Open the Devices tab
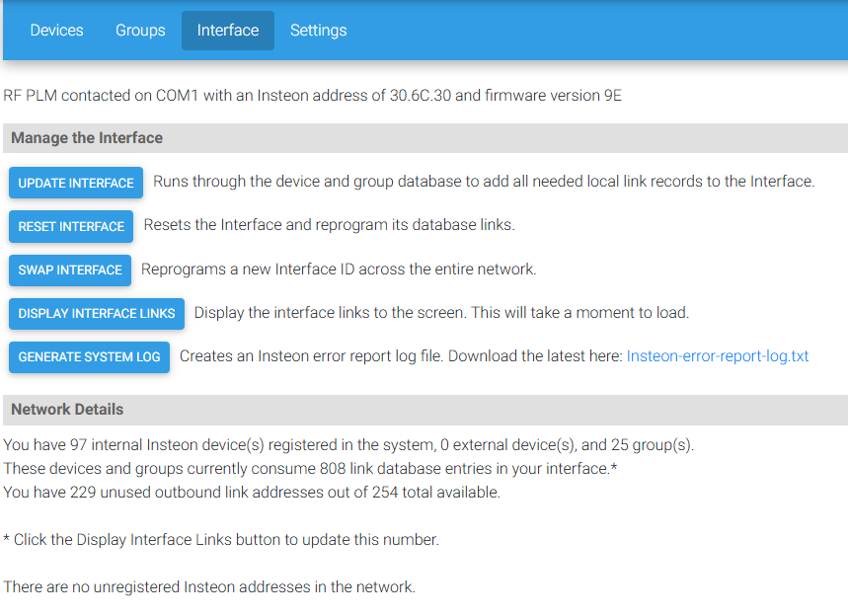The height and width of the screenshot is (616, 848). click(57, 31)
